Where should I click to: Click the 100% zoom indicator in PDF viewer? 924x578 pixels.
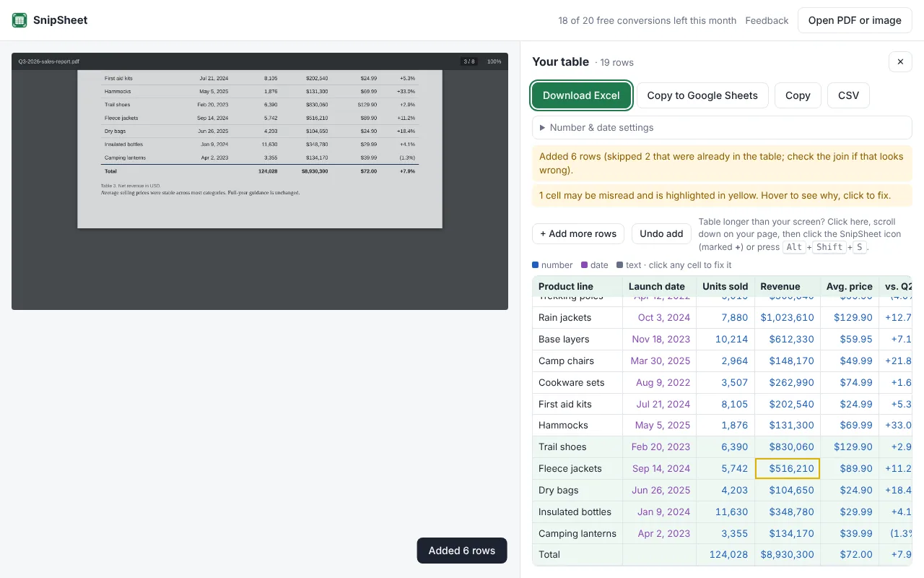[x=494, y=61]
